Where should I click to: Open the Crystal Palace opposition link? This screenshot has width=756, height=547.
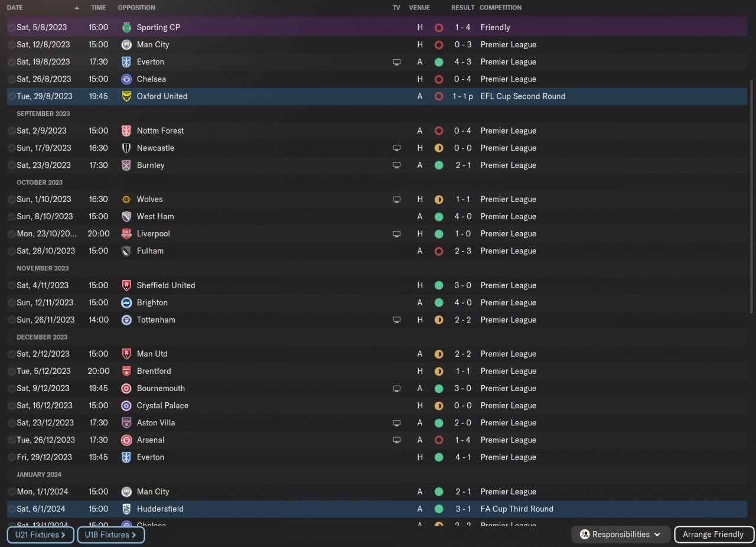coord(162,406)
